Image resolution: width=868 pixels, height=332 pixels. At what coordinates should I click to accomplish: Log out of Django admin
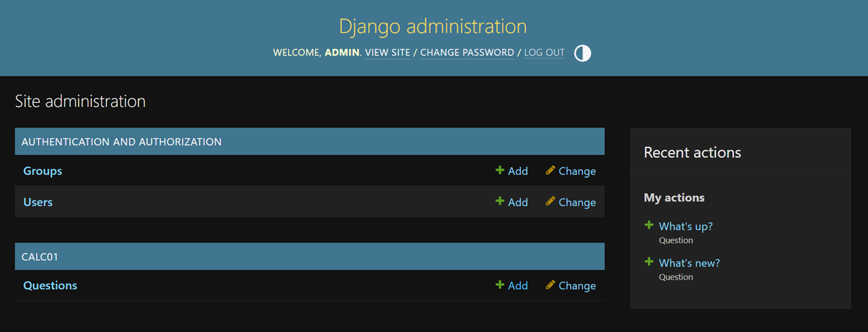[x=544, y=52]
